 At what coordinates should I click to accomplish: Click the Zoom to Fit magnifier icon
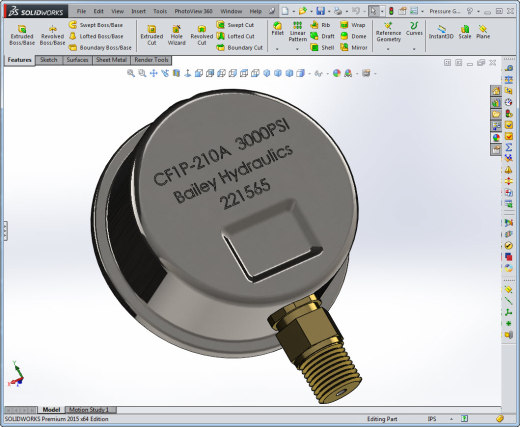click(131, 73)
